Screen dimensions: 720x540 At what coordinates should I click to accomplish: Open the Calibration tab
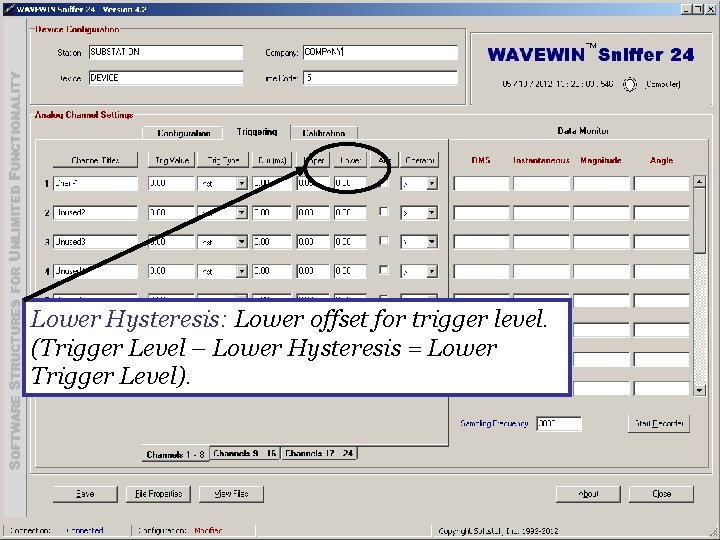point(324,133)
